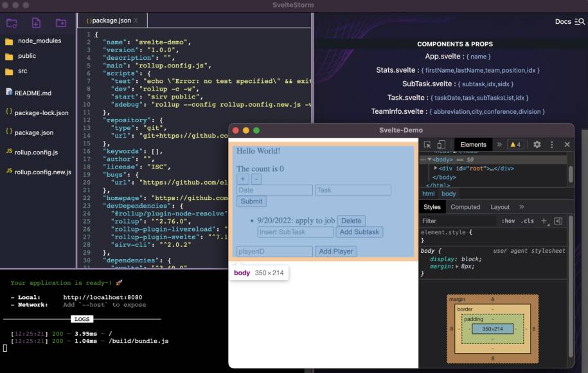Open rollup.config.js in the file explorer
Viewport: 588px width, 373px height.
coord(32,152)
